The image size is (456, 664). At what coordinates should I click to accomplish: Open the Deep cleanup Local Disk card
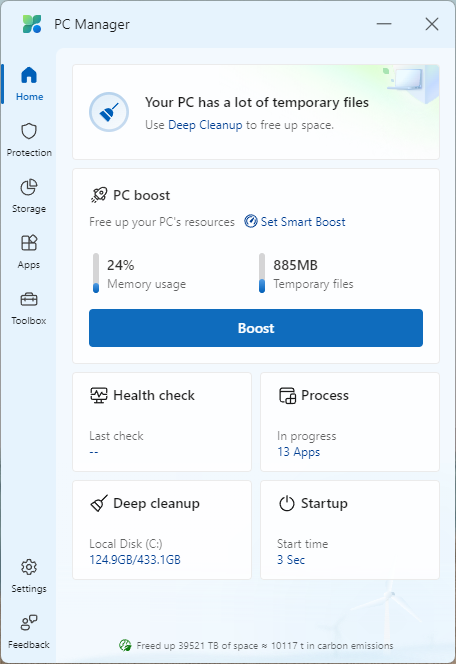[x=162, y=530]
